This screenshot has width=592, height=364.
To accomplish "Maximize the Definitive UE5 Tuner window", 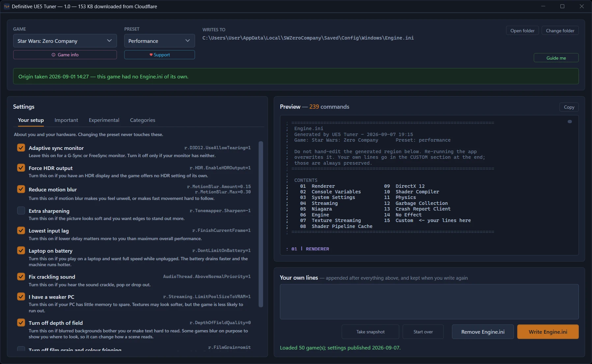I will [x=562, y=6].
